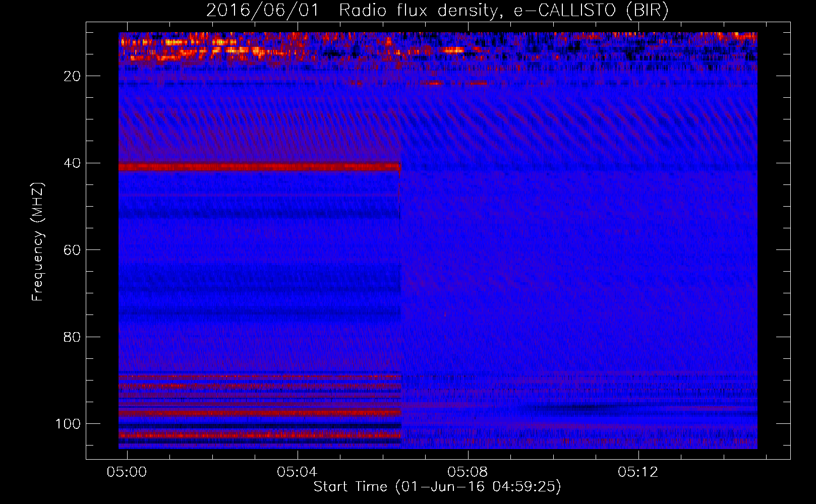Click the 05:12 time tick label
This screenshot has width=816, height=504.
click(x=638, y=472)
